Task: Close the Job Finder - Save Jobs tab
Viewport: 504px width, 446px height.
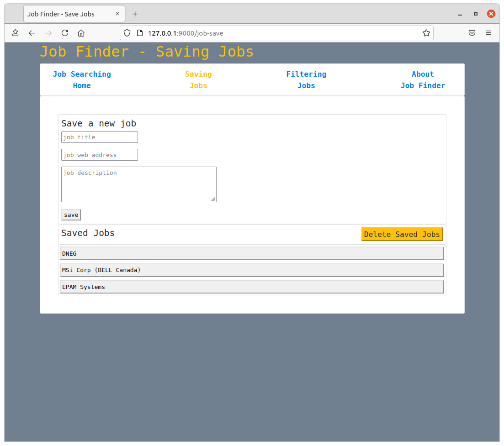Action: click(x=117, y=14)
